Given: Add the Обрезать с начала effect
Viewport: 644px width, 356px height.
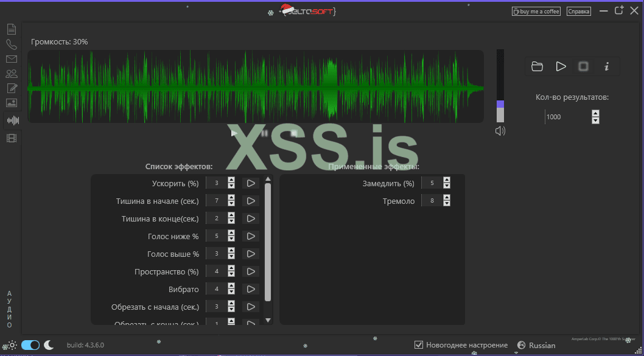Looking at the screenshot, I should tap(251, 307).
